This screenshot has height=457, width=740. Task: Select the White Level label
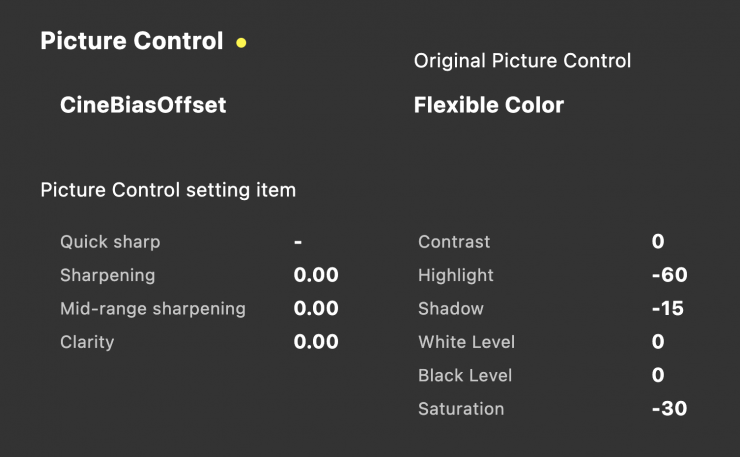[466, 342]
